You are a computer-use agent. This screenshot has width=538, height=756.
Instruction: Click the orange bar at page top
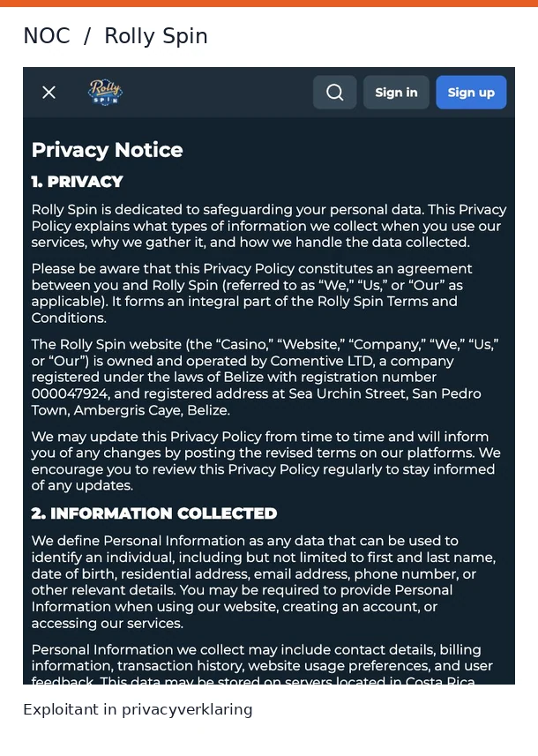point(269,4)
